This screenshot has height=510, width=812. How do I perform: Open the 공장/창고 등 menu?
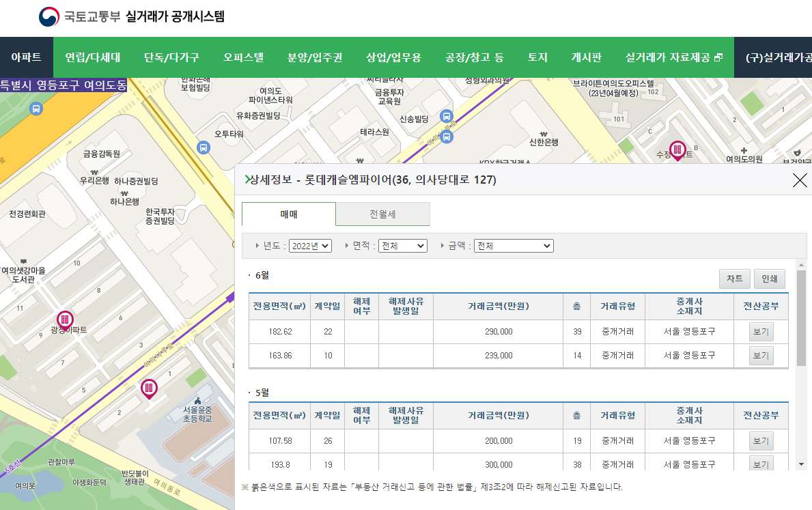[475, 57]
